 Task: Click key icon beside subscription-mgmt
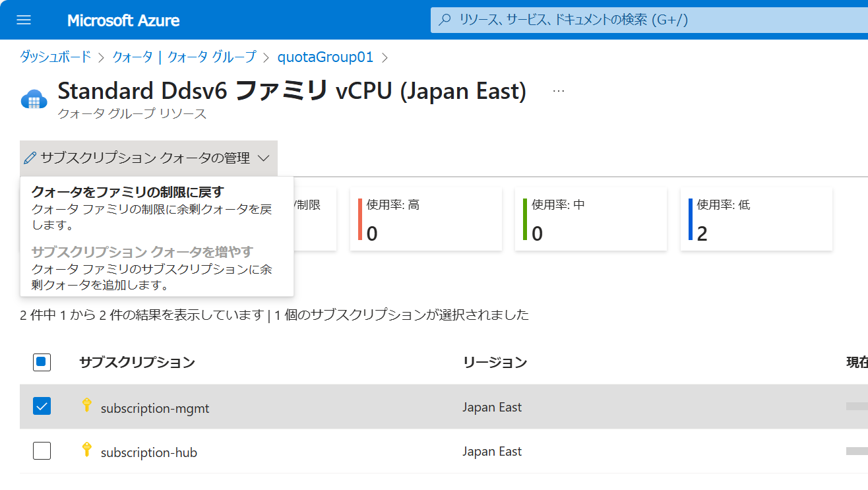(86, 406)
